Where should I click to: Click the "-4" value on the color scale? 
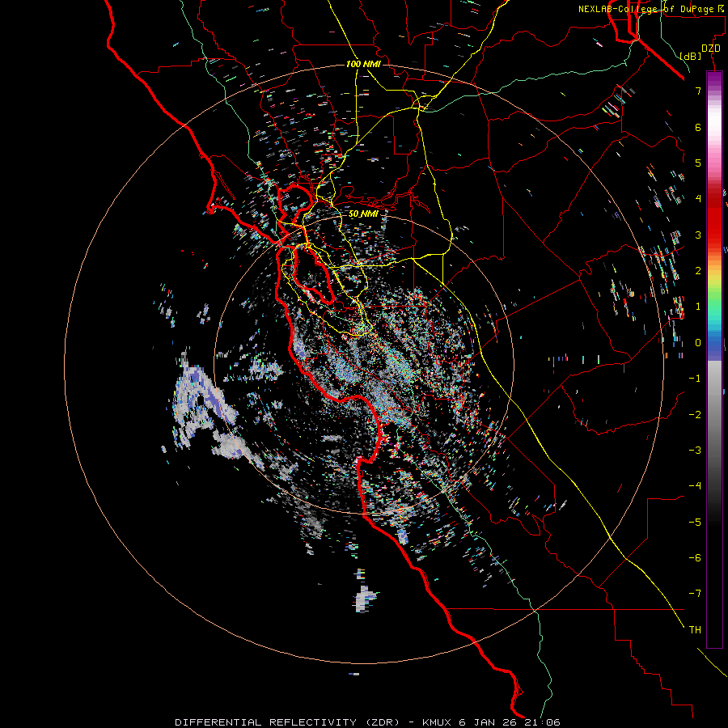(695, 486)
